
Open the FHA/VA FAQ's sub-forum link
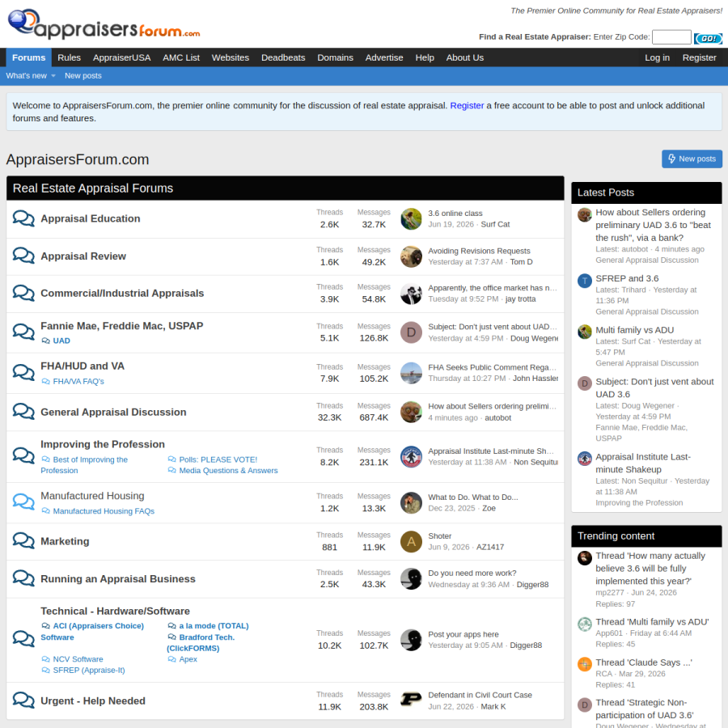78,381
